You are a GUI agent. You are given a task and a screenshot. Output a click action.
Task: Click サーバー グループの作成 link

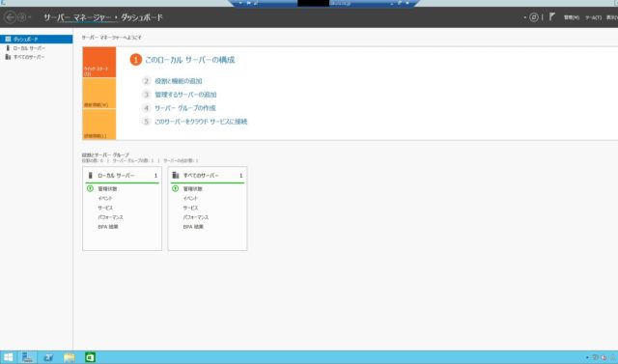[184, 108]
